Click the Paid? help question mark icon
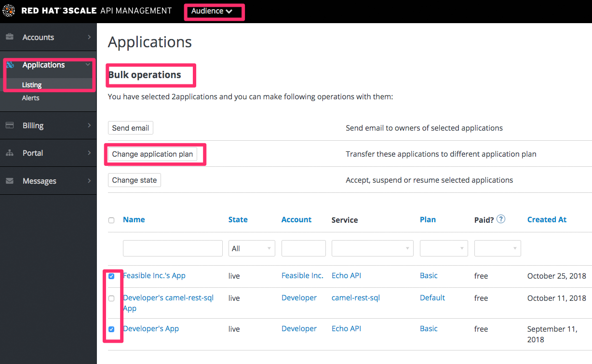The height and width of the screenshot is (364, 592). click(x=501, y=219)
